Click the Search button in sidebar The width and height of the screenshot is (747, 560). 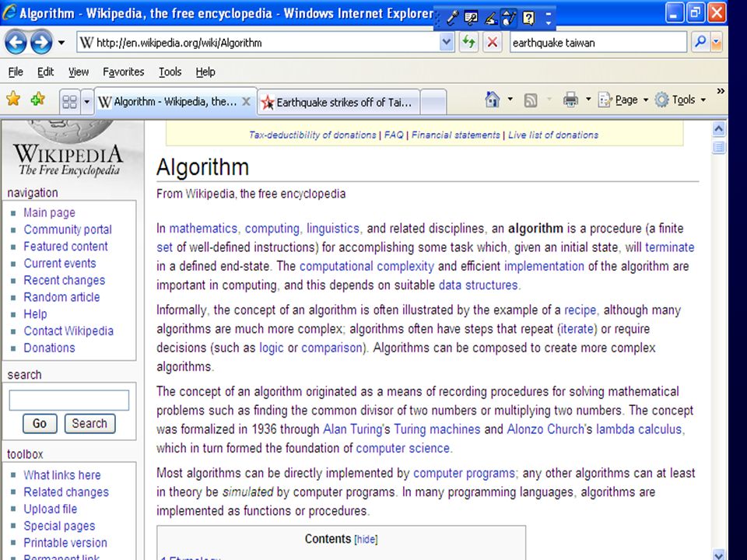(x=89, y=423)
